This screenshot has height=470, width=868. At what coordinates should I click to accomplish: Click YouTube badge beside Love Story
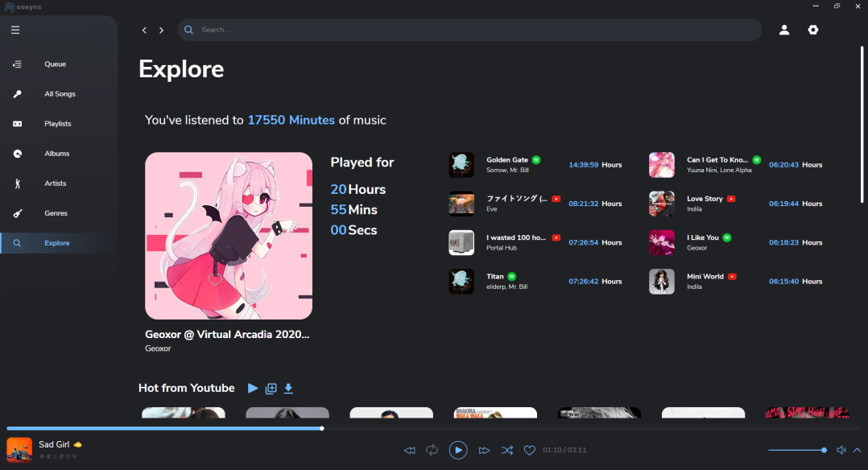[731, 199]
